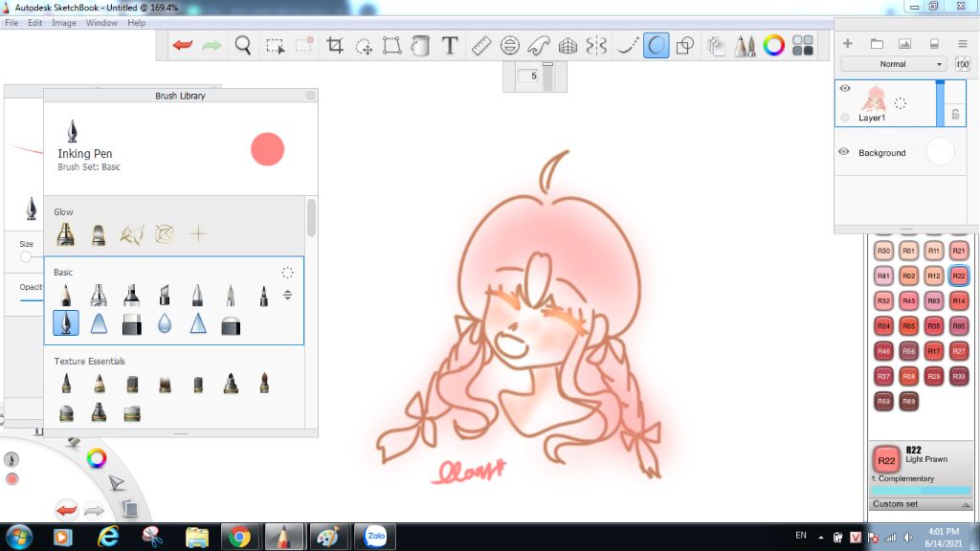Click the lagoon red undo arrow
Screen dimensions: 980x551
66,511
